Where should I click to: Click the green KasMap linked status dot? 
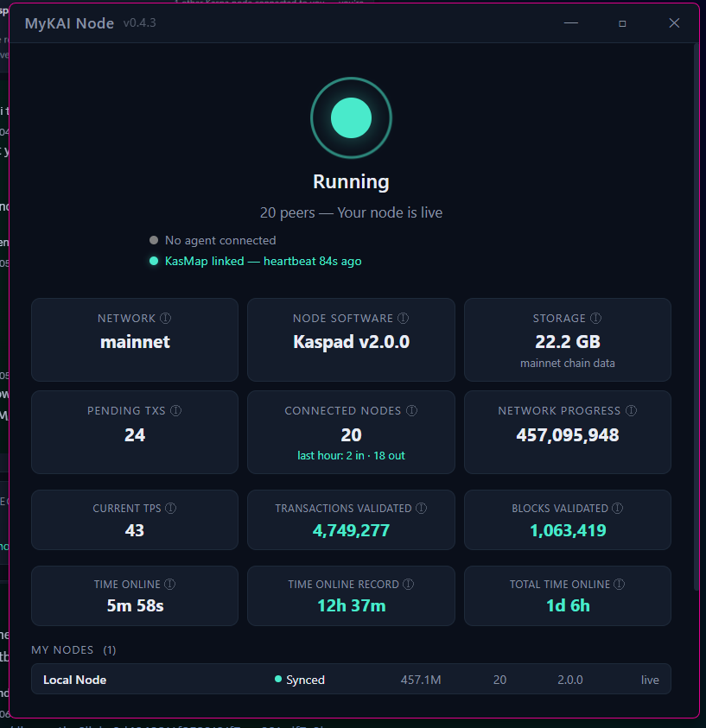[x=154, y=261]
